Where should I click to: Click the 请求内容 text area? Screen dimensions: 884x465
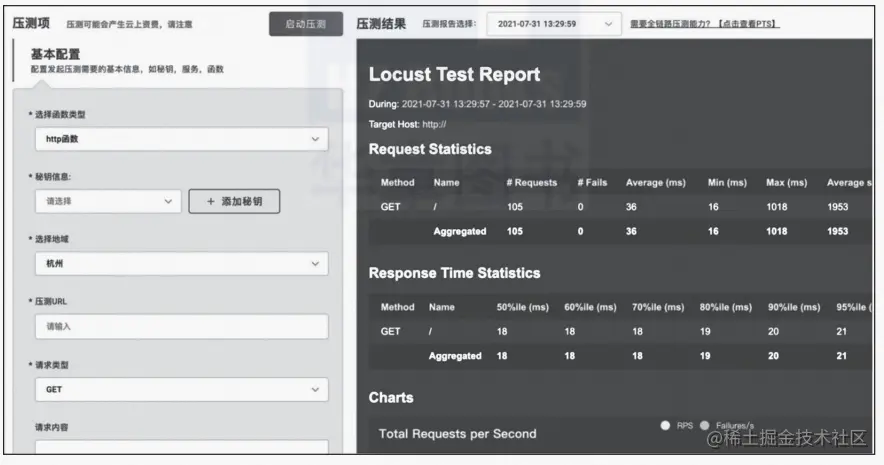pyautogui.click(x=182, y=447)
